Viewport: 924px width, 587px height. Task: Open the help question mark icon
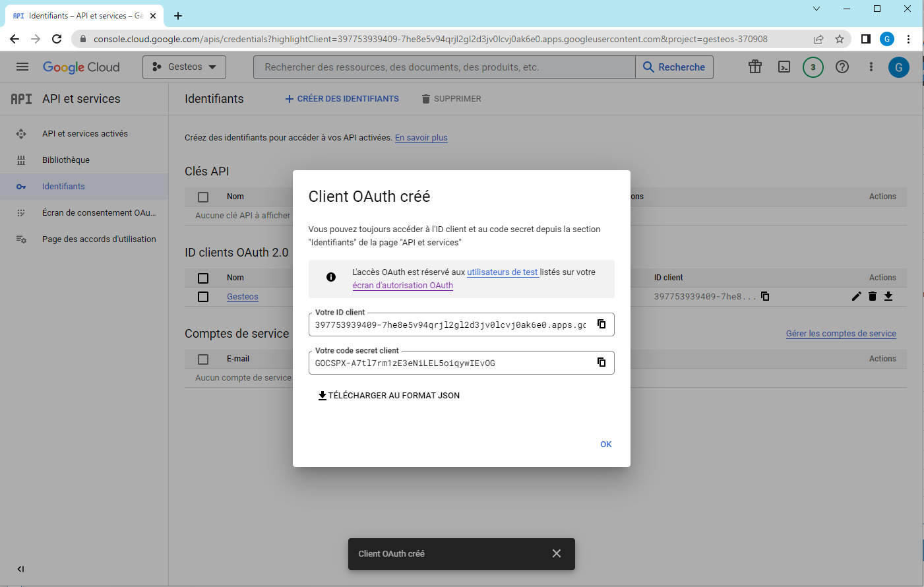click(842, 67)
